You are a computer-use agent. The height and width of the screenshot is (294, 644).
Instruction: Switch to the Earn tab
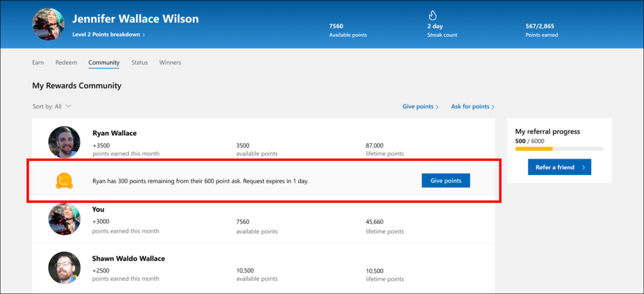click(x=38, y=62)
